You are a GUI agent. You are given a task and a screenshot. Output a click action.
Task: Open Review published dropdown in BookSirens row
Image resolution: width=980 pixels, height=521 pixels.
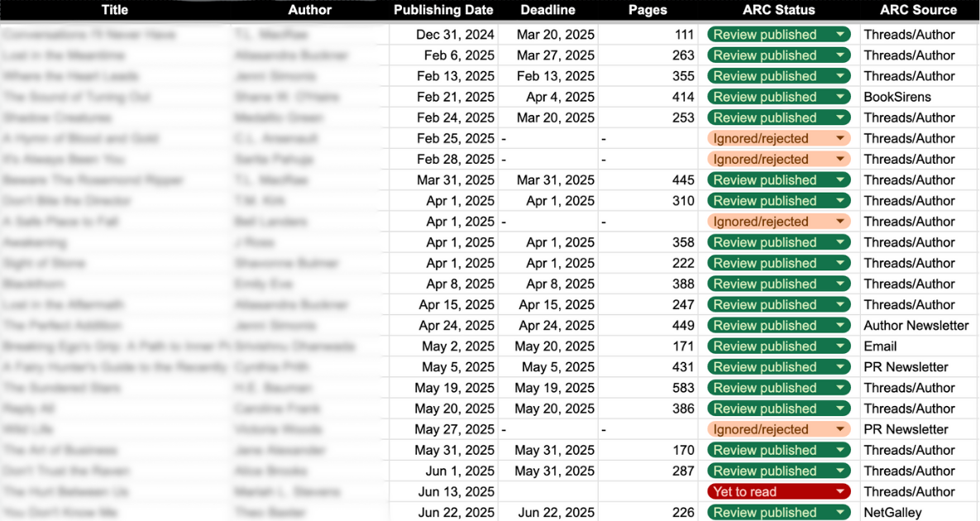tap(840, 98)
